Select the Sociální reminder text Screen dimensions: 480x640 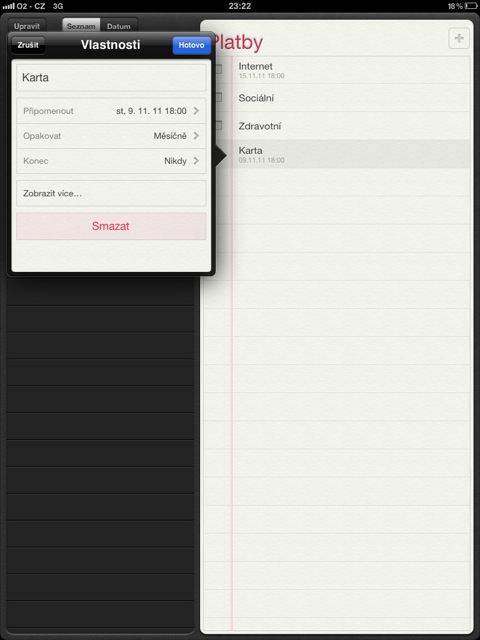[x=256, y=98]
